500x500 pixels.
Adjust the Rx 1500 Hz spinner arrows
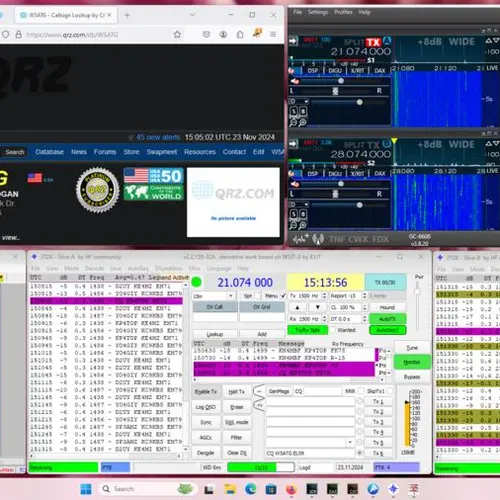click(x=324, y=319)
